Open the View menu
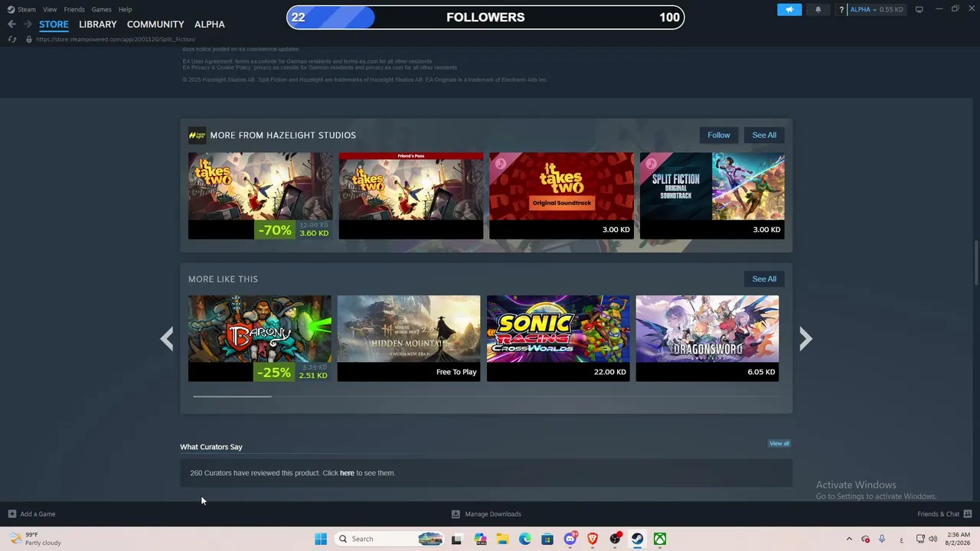The width and height of the screenshot is (980, 551). 50,9
